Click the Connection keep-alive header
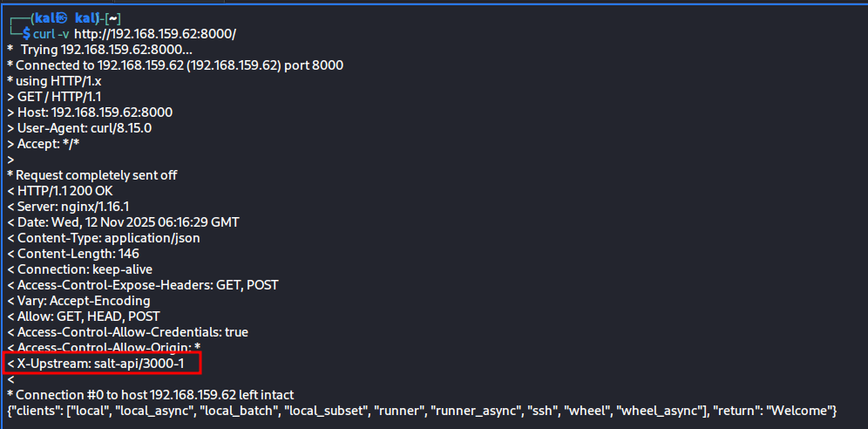The height and width of the screenshot is (429, 868). coord(85,269)
